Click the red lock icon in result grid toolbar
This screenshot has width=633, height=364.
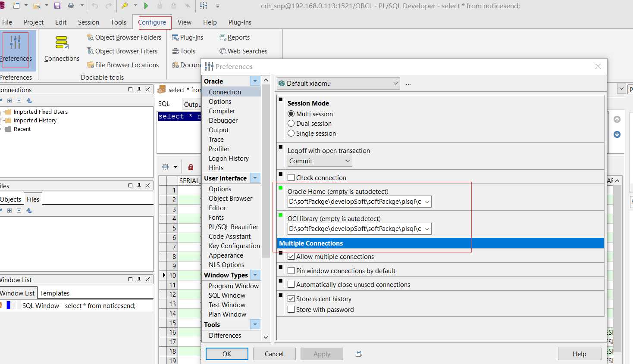coord(191,167)
